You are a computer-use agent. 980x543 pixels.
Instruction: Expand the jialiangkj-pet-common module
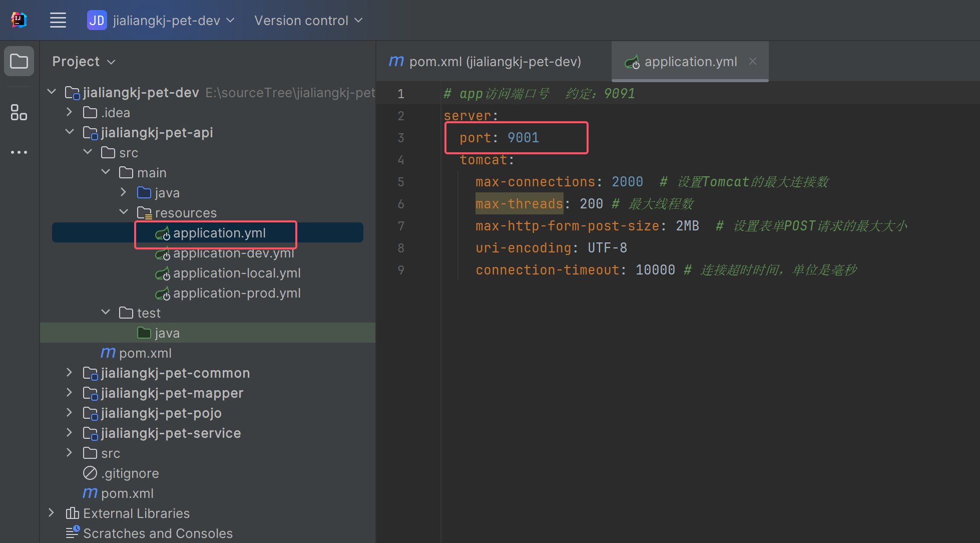tap(70, 372)
